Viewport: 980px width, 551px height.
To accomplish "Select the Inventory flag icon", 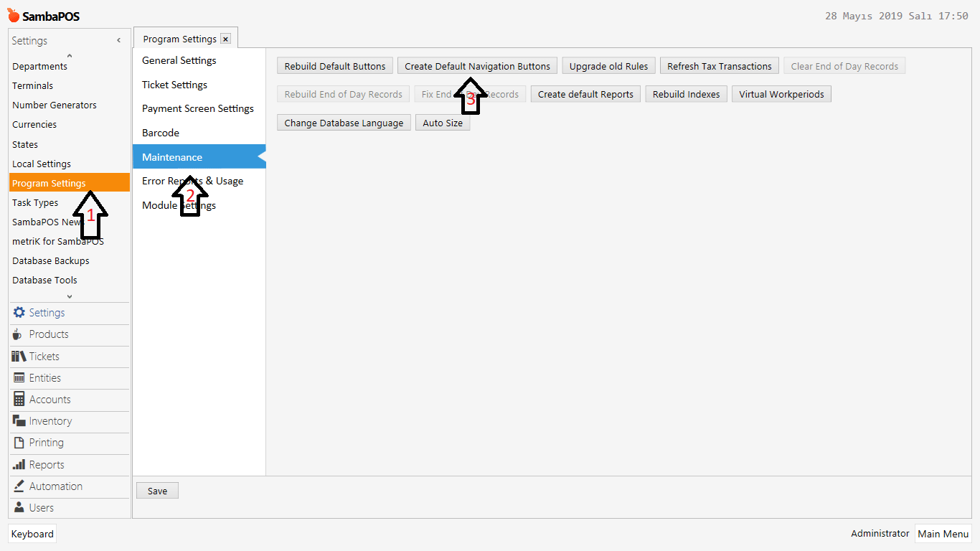I will [18, 421].
